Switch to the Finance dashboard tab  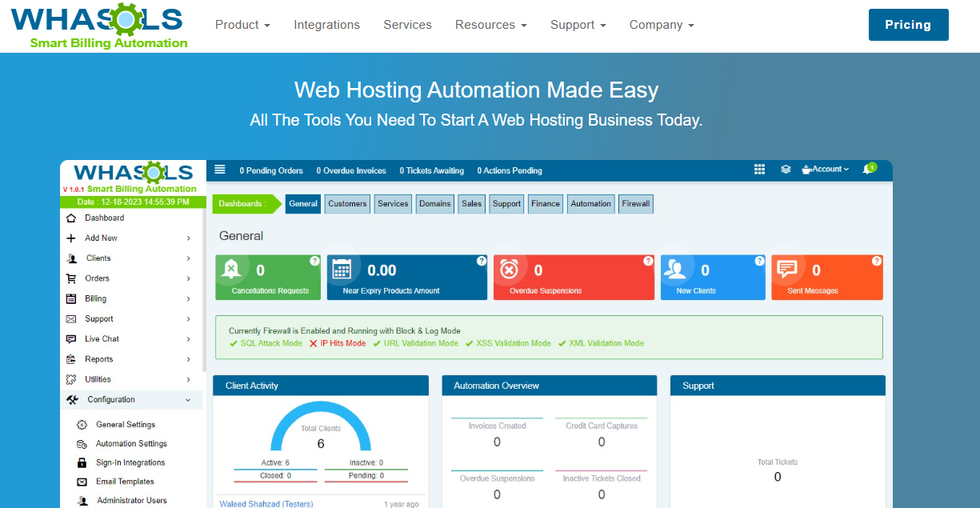tap(546, 204)
